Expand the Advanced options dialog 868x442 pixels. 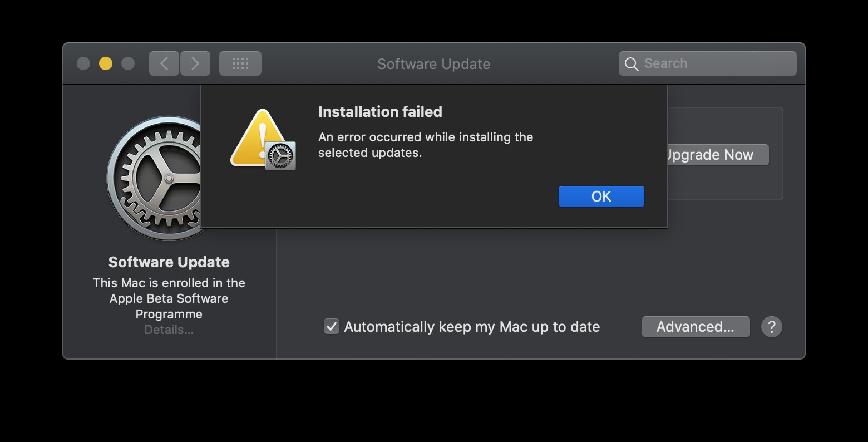coord(696,327)
